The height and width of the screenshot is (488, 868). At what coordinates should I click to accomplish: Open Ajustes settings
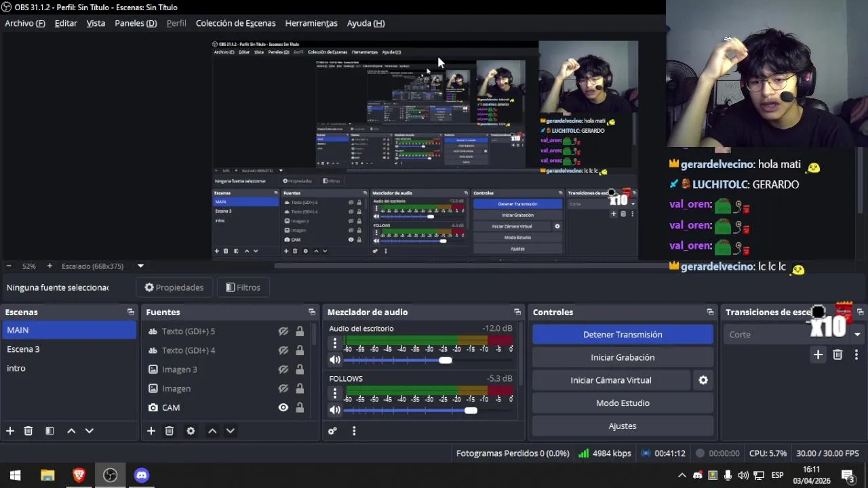[x=623, y=426]
